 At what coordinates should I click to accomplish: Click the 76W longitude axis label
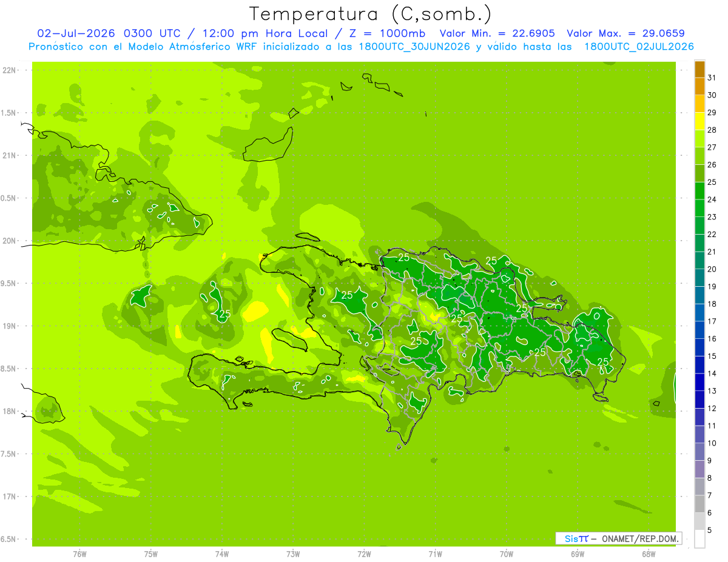[79, 554]
